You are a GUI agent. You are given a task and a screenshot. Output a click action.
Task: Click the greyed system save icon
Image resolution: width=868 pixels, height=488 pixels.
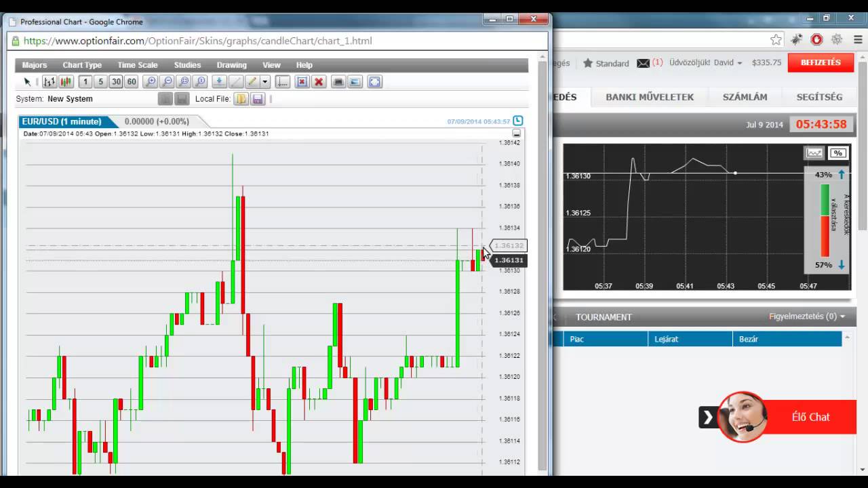pos(182,99)
